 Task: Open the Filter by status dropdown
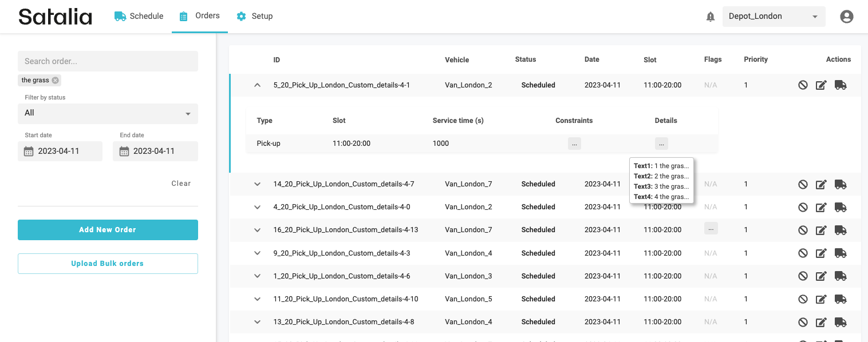[108, 113]
